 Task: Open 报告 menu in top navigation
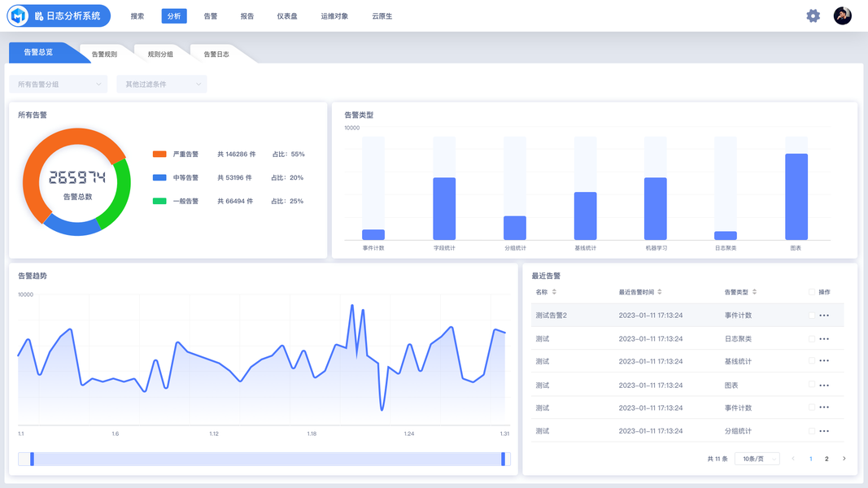(x=246, y=16)
